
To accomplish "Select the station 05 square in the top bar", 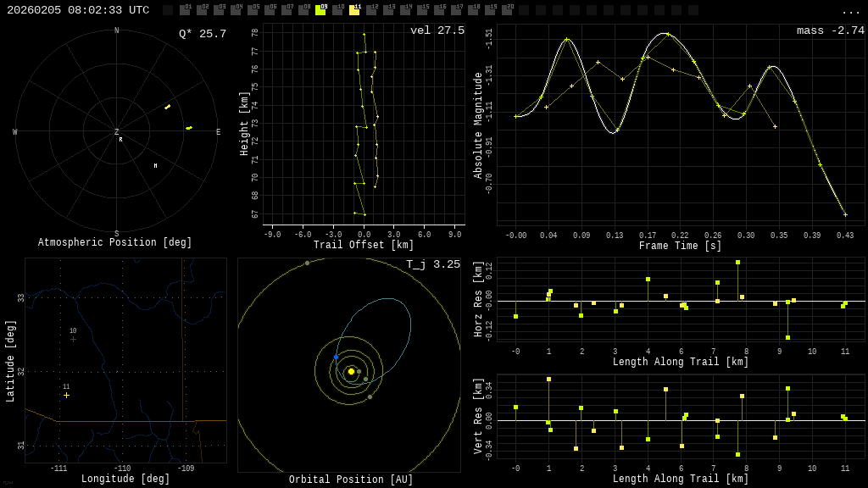I will pyautogui.click(x=253, y=10).
